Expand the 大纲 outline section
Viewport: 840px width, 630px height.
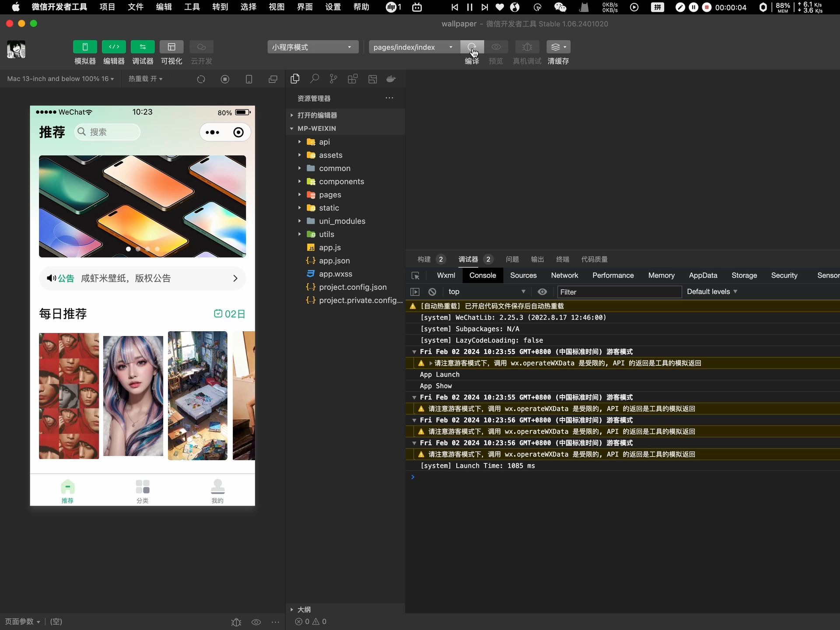click(345, 609)
